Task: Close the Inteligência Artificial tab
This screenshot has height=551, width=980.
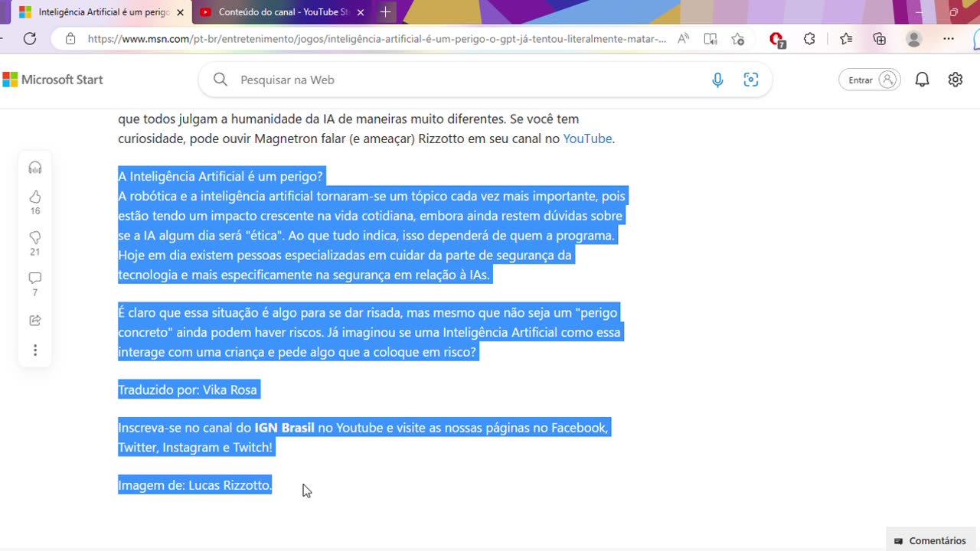Action: [180, 12]
